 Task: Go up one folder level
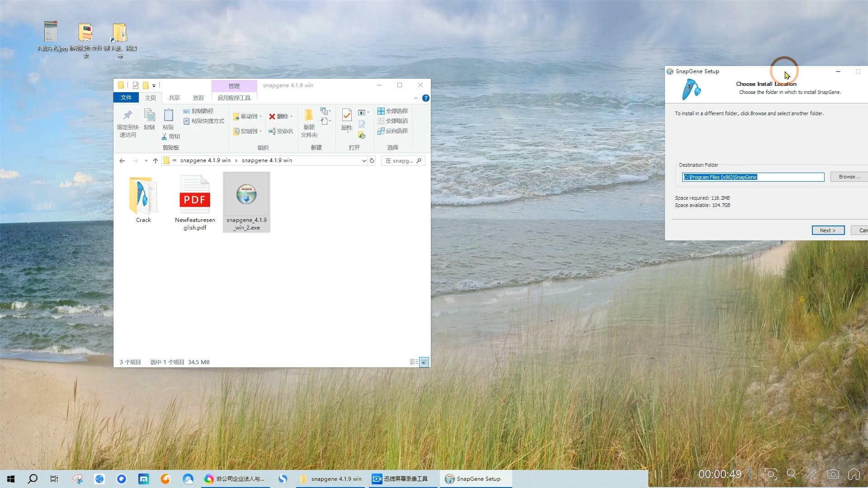point(155,161)
